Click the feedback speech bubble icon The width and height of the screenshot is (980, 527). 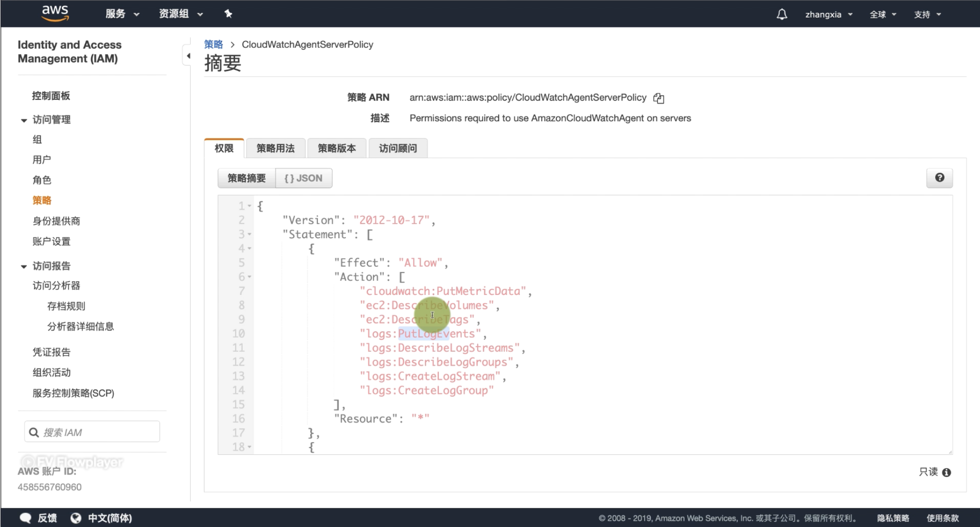[x=26, y=518]
